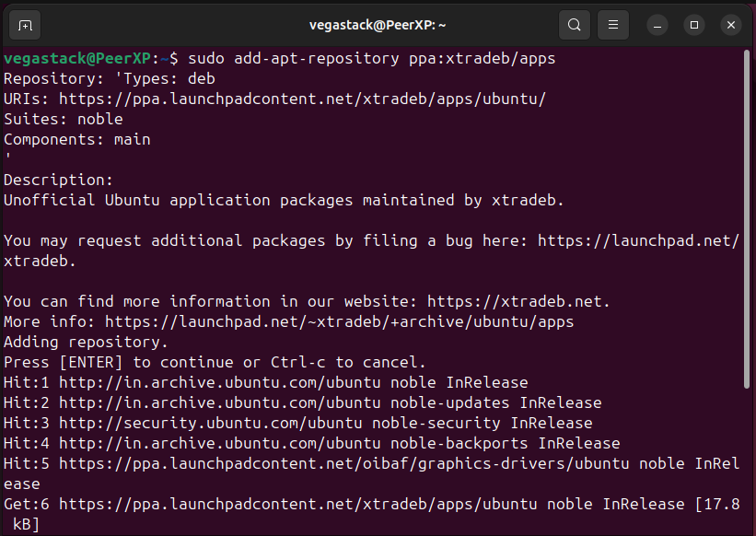Click the window title vegastack@PeerXP: ~
This screenshot has width=756, height=536.
(377, 25)
